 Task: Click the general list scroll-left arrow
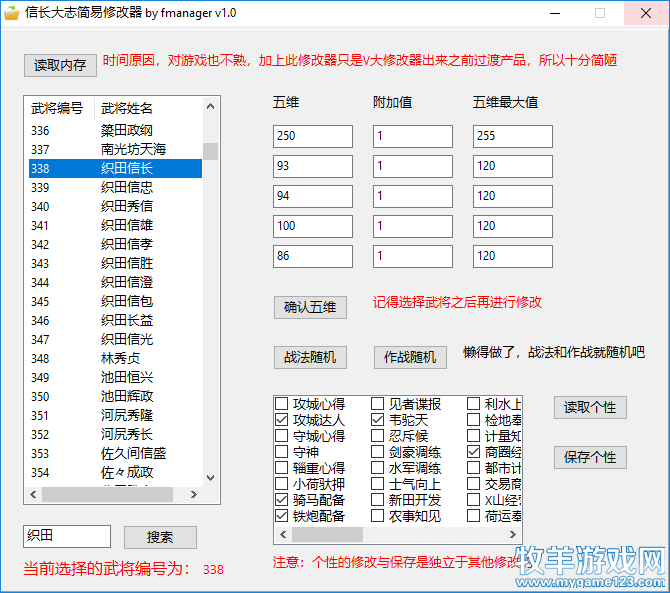(33, 494)
